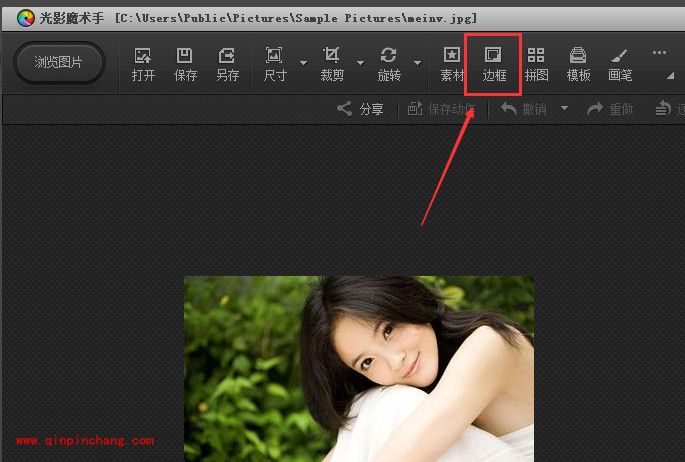Screen dimensions: 685x462
Task: Select the 裁剪 (Crop) tool
Action: [332, 64]
